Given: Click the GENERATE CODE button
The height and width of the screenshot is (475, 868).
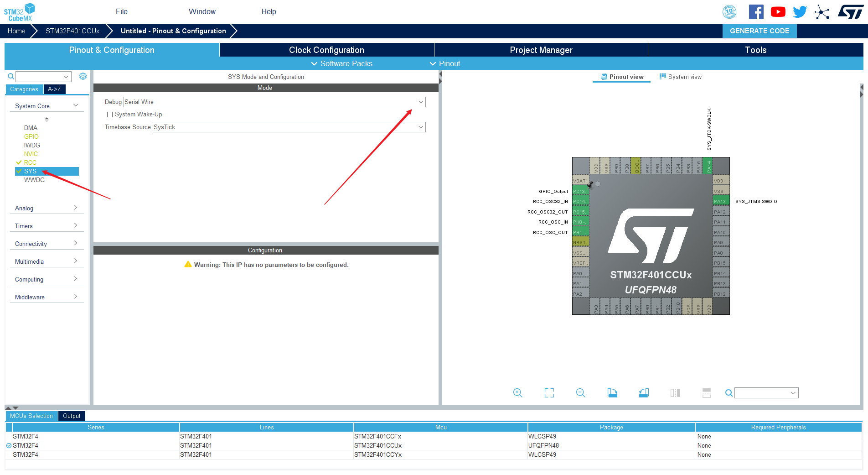Looking at the screenshot, I should click(x=759, y=31).
